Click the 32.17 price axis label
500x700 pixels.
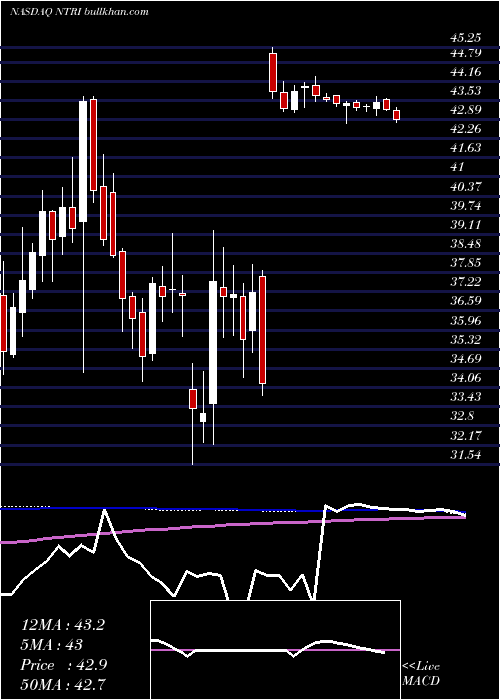pyautogui.click(x=466, y=434)
